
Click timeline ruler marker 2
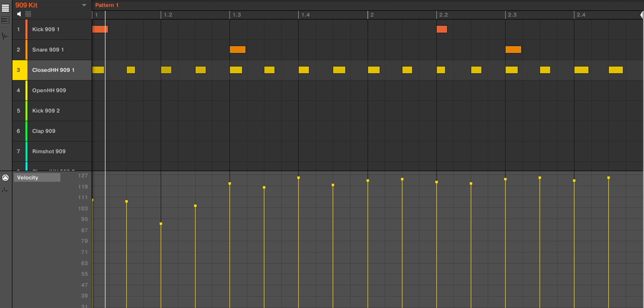(x=372, y=15)
